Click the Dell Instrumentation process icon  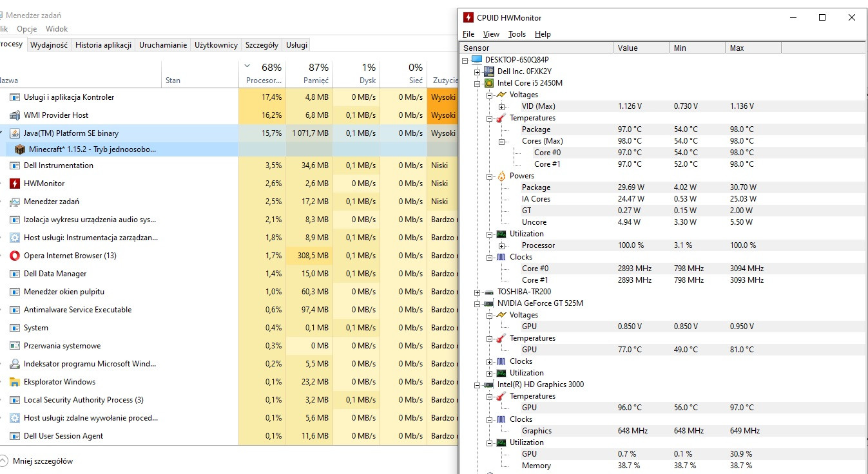(15, 166)
